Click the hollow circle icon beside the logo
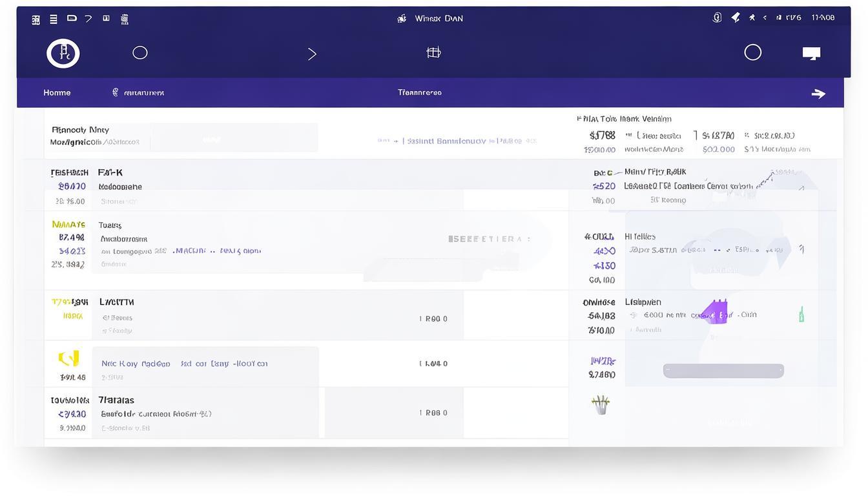This screenshot has height=496, width=868. [140, 53]
